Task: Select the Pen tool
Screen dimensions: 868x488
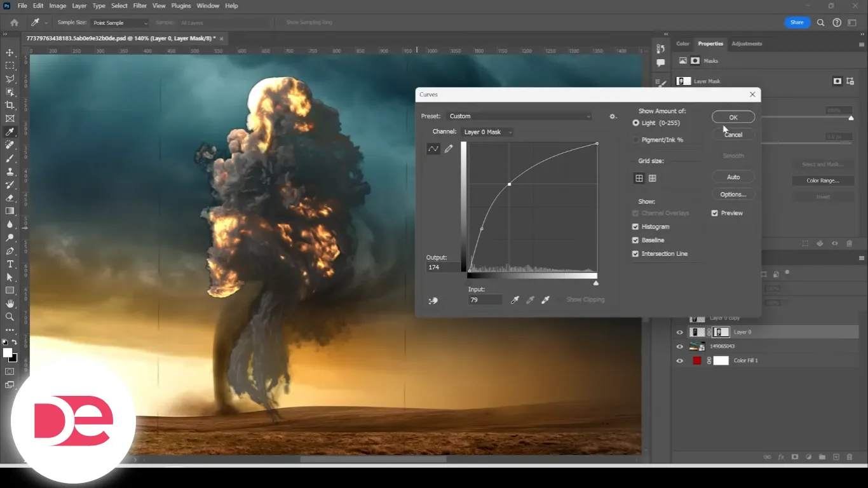Action: coord(10,251)
